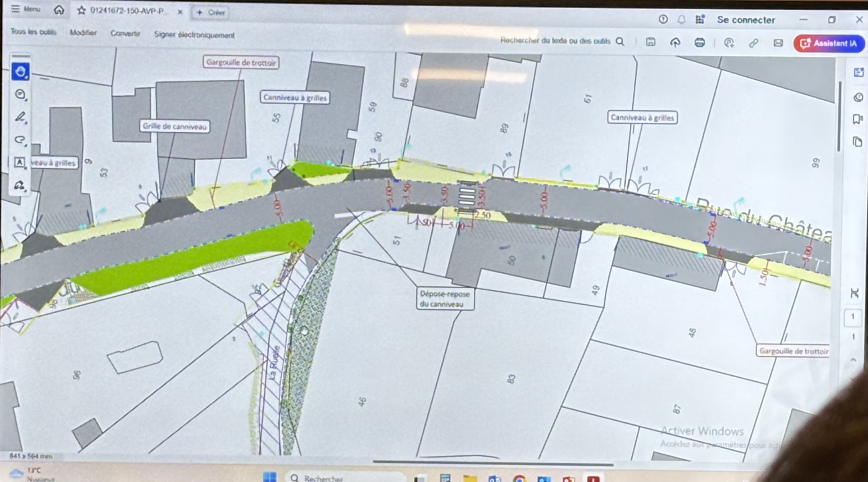
Task: Click the Créer new tab button
Action: pos(211,13)
